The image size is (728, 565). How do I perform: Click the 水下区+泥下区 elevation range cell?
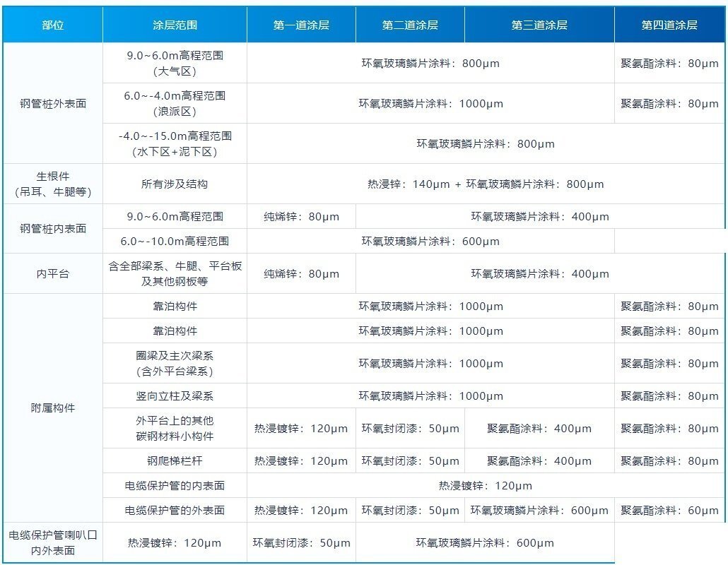(175, 143)
